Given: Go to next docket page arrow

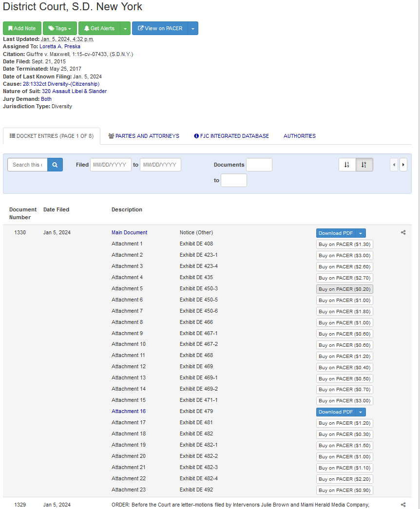Looking at the screenshot, I should click(x=403, y=165).
